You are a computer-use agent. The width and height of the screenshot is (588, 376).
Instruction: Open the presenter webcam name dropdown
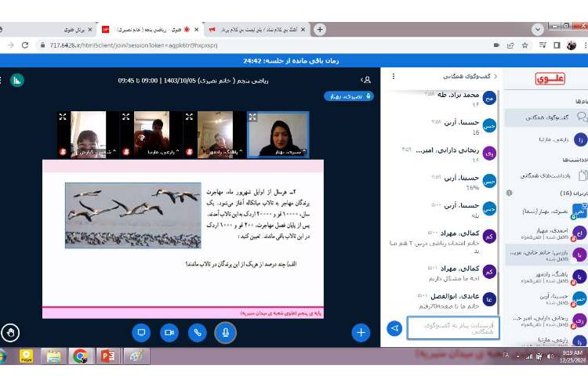click(291, 152)
